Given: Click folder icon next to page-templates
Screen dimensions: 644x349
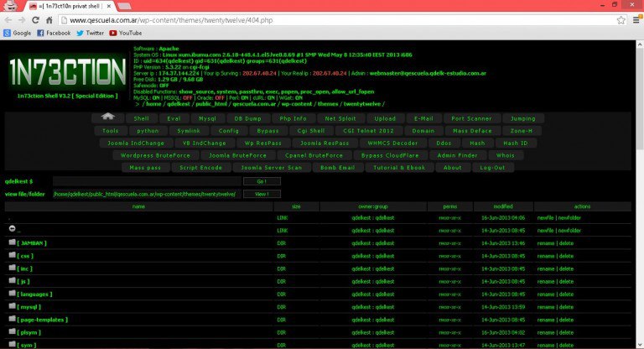Looking at the screenshot, I should (13, 319).
